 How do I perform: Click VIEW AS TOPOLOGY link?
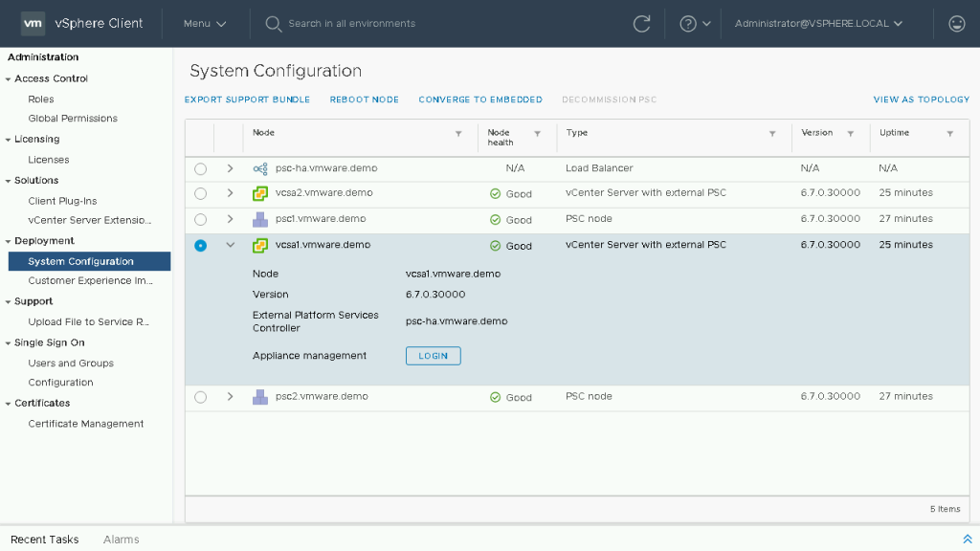[922, 99]
